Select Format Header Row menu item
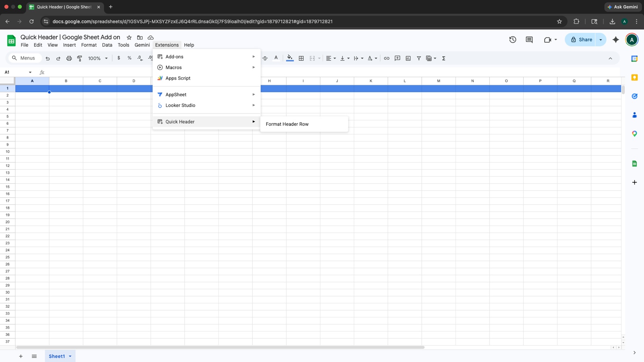This screenshot has width=644, height=362. (287, 124)
